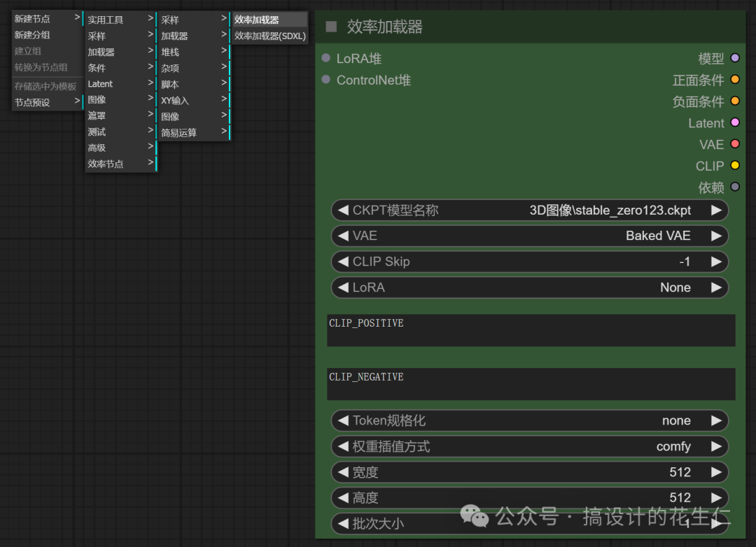The image size is (756, 547).
Task: Expand XY输入 submenu
Action: tap(194, 100)
